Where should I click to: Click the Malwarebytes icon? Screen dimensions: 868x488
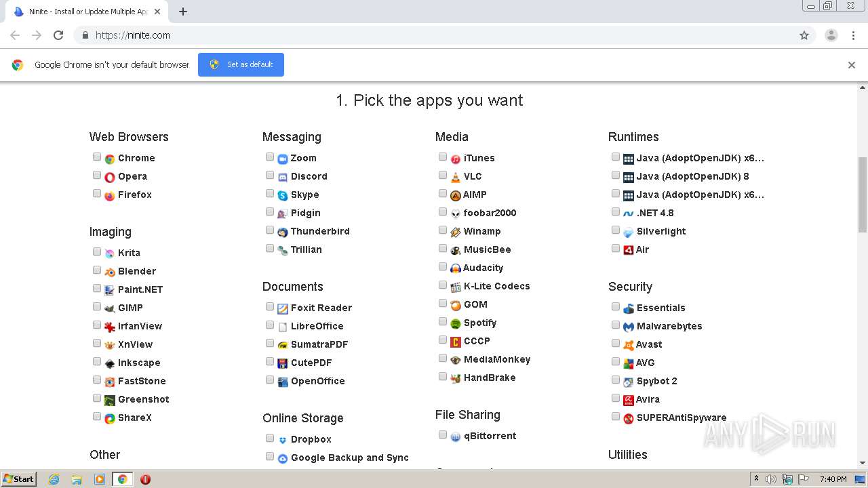tap(629, 327)
